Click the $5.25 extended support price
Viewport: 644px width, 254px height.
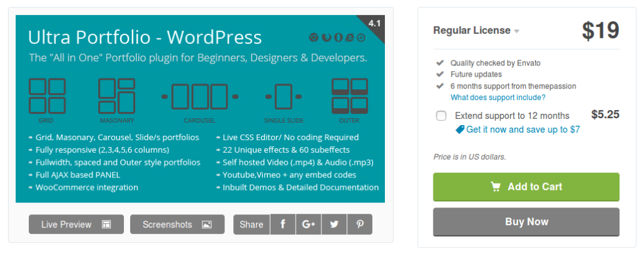tap(605, 114)
